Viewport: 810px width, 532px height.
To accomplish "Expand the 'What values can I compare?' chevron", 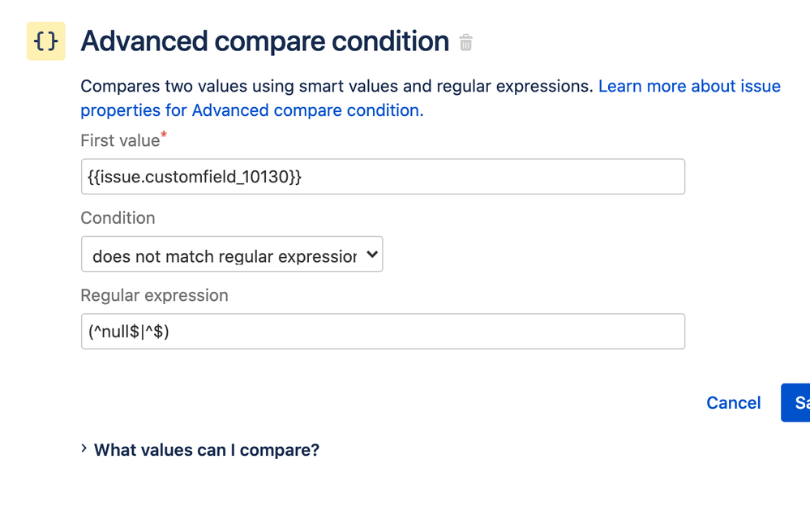I will click(x=84, y=448).
